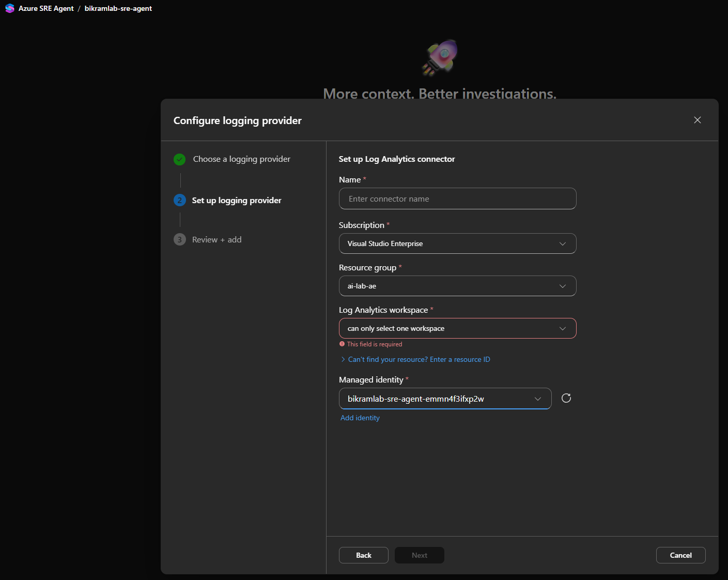Viewport: 728px width, 580px height.
Task: Click the Cancel button
Action: tap(680, 555)
